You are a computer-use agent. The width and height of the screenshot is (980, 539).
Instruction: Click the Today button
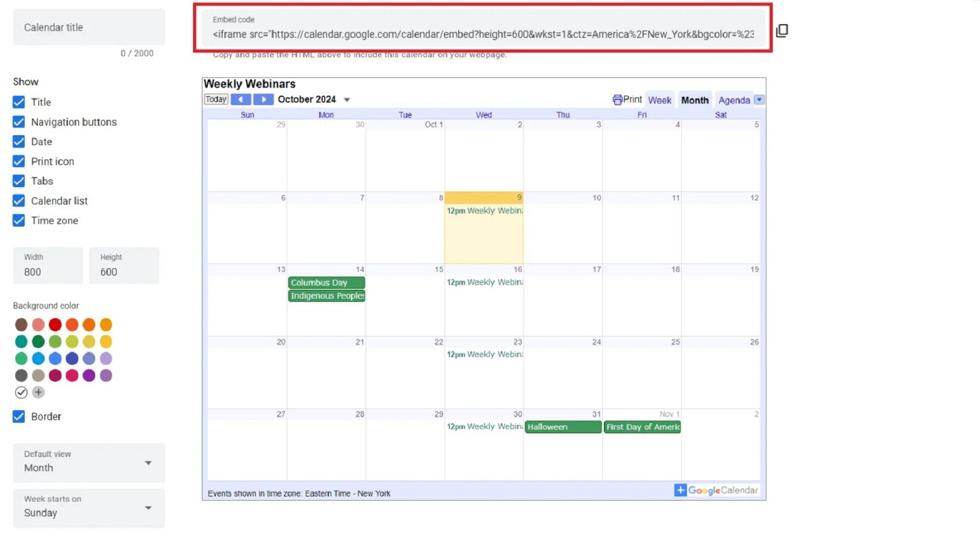coord(215,99)
